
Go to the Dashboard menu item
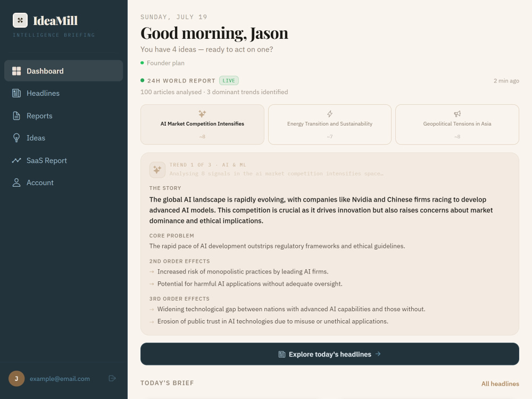click(63, 71)
